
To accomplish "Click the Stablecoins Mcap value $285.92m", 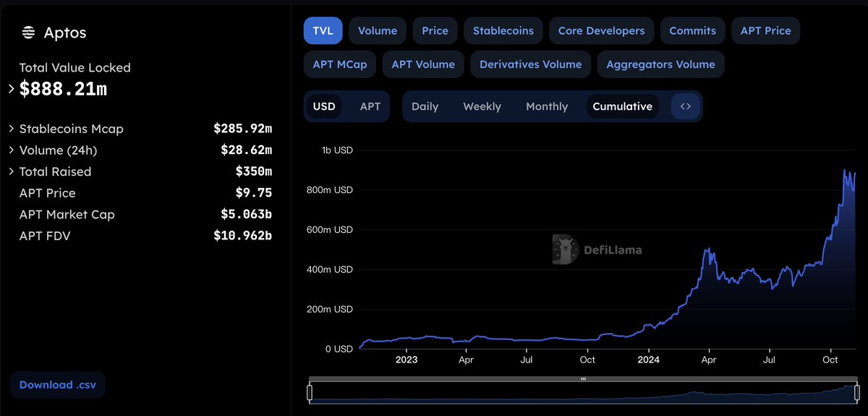I will pyautogui.click(x=243, y=129).
